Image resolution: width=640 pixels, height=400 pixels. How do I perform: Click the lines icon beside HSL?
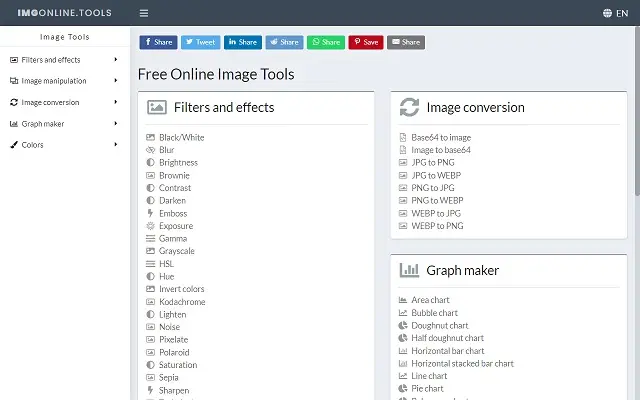150,264
